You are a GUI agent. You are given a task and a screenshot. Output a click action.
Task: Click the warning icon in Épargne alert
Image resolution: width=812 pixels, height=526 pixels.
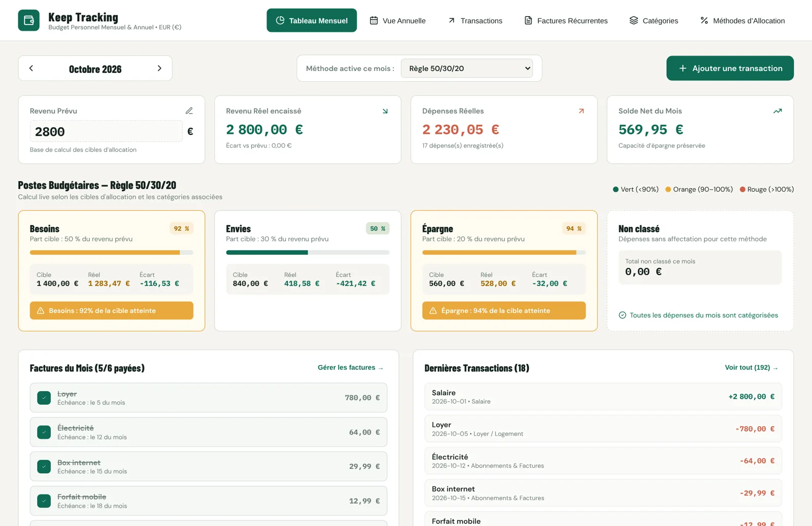pyautogui.click(x=433, y=310)
